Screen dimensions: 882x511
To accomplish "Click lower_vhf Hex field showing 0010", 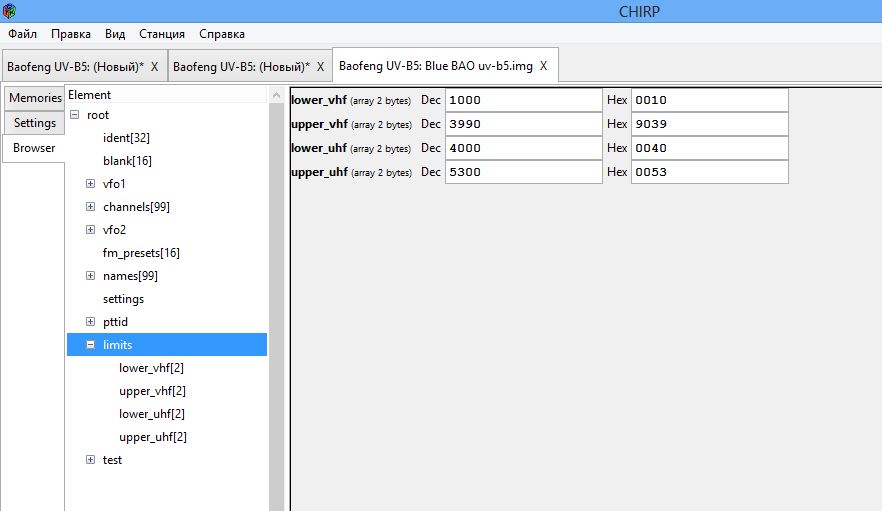I will (x=710, y=100).
